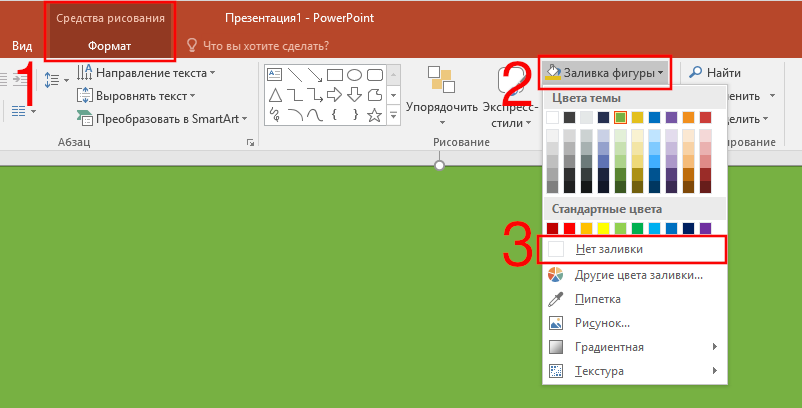Insert the Right Arrow block shape
This screenshot has width=802, height=408.
(335, 95)
